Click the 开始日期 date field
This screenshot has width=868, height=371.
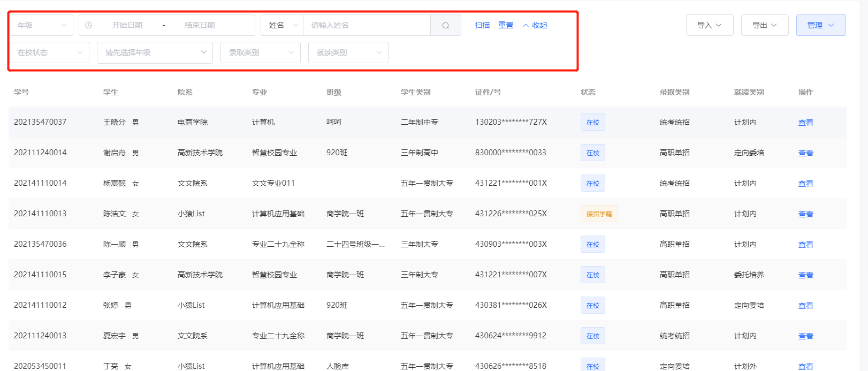tap(127, 25)
